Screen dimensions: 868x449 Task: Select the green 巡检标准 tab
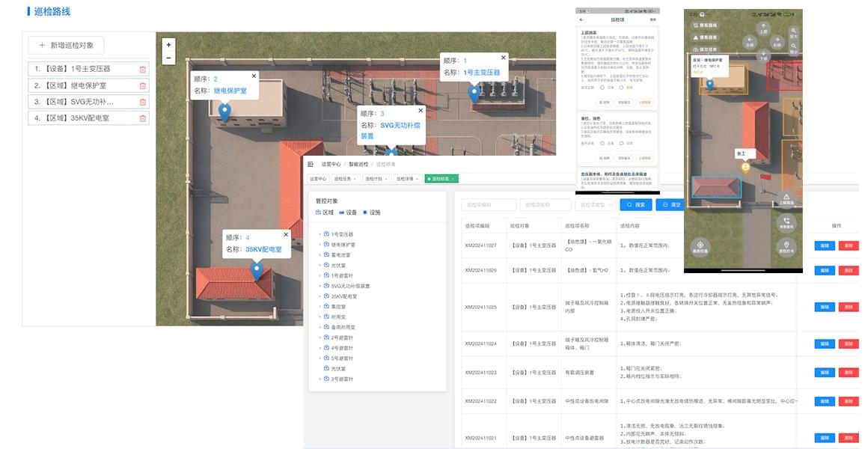(x=441, y=179)
